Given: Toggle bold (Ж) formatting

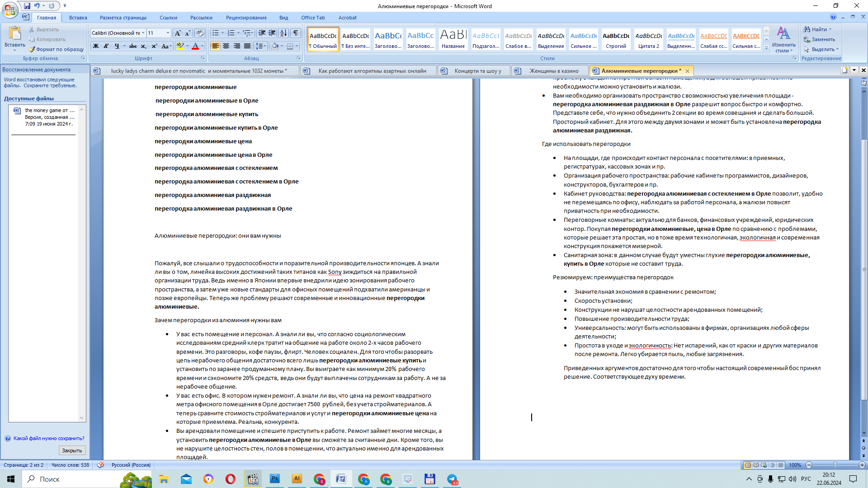Looking at the screenshot, I should (x=96, y=46).
